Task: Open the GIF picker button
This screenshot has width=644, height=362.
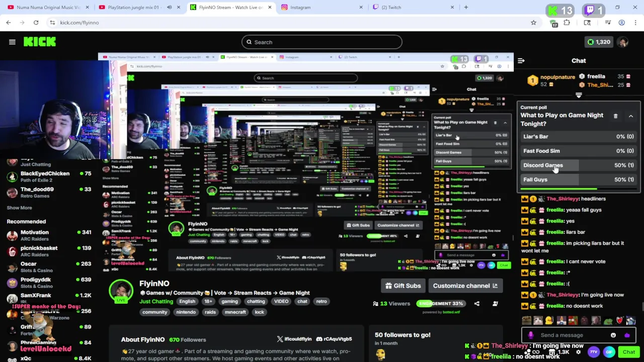Action: 609,352
